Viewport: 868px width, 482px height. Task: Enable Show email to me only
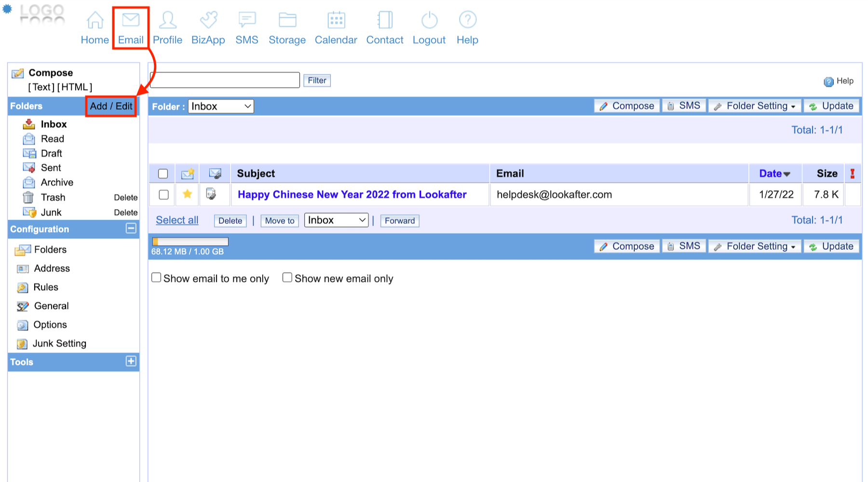click(156, 278)
